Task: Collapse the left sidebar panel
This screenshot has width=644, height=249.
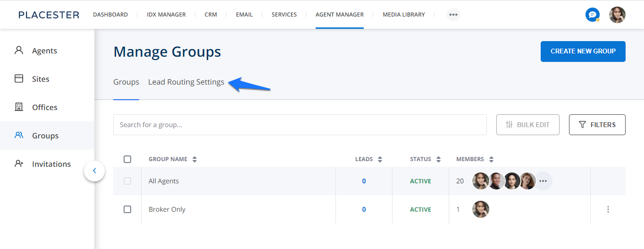Action: tap(94, 171)
